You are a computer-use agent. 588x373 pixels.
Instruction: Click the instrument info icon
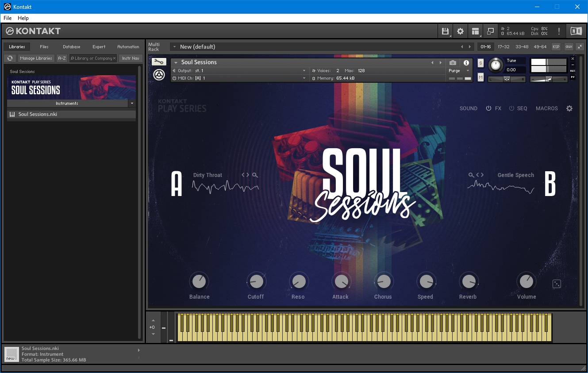click(466, 63)
